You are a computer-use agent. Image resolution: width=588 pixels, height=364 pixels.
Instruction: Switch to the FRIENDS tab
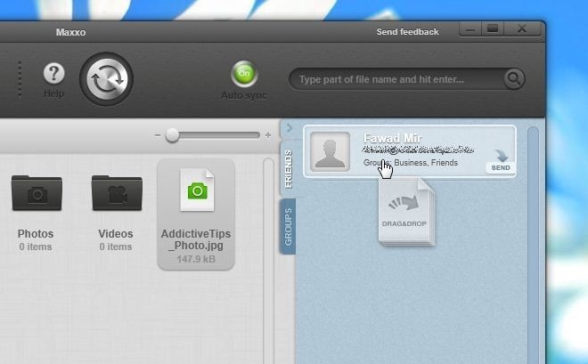[x=289, y=169]
